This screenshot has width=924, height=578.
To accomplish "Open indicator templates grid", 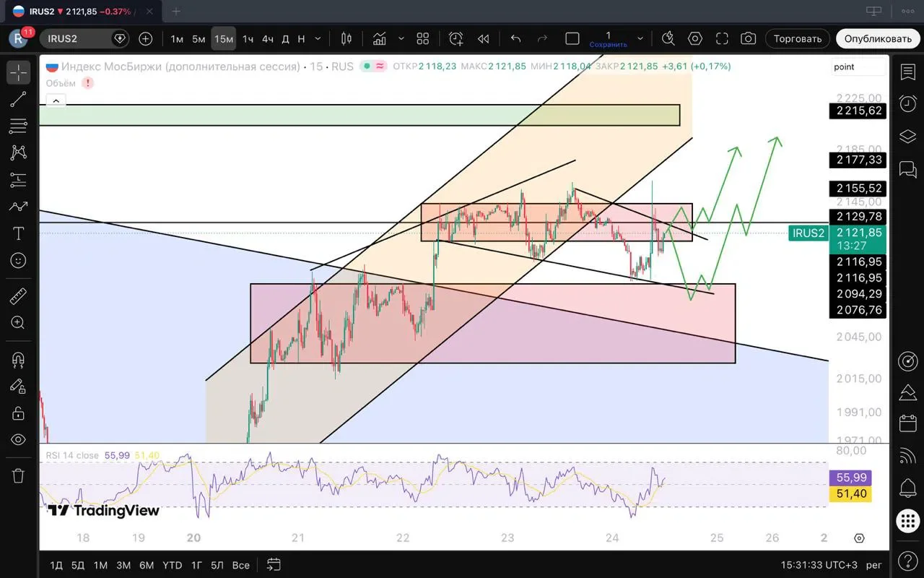I will pyautogui.click(x=423, y=38).
